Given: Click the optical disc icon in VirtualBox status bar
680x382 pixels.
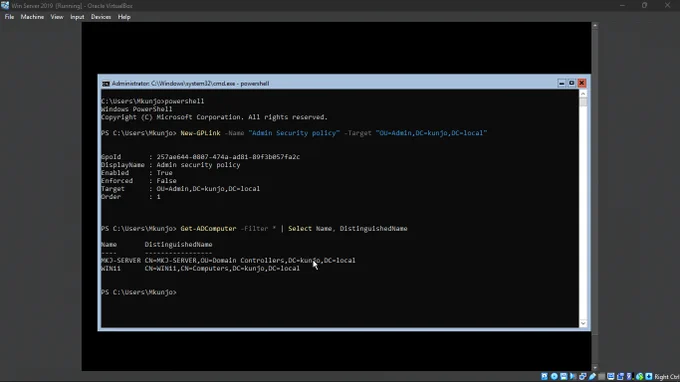Looking at the screenshot, I should point(554,376).
